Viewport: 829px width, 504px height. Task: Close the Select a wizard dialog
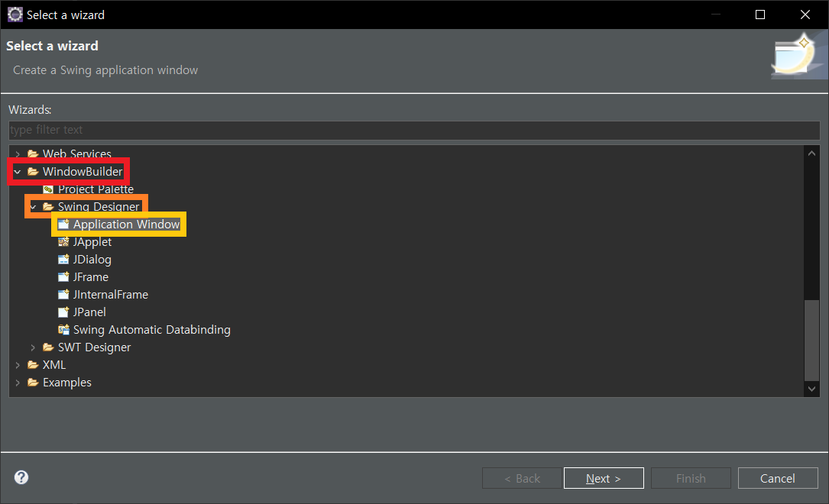(805, 15)
